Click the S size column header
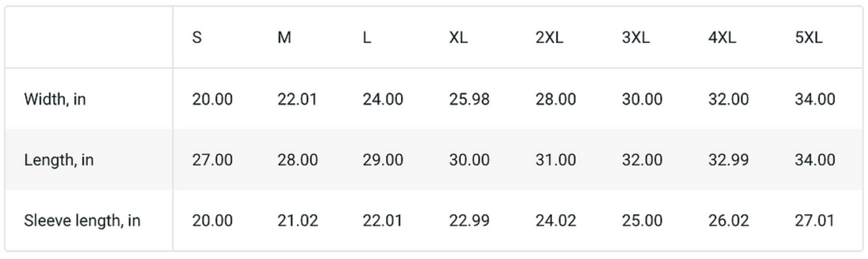Image resolution: width=868 pixels, height=259 pixels. click(x=197, y=38)
